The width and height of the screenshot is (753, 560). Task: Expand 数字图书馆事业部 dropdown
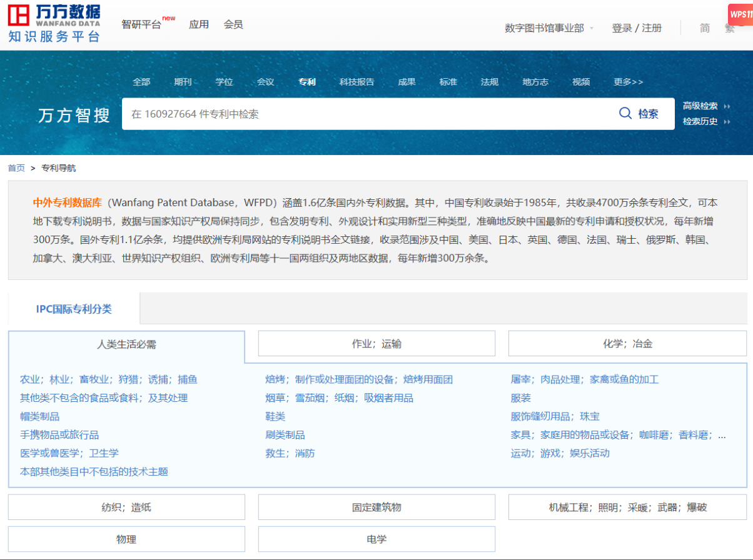(592, 28)
